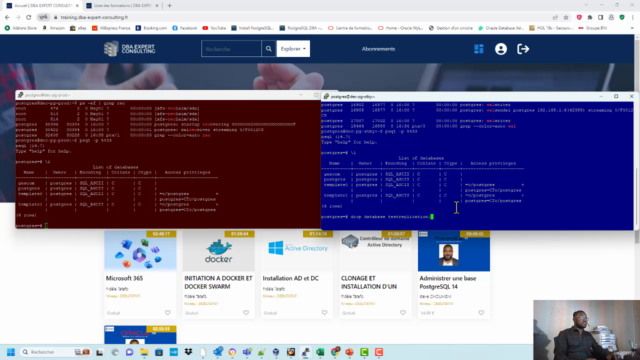Add Microsoft 365 course to favorites

click(x=168, y=313)
